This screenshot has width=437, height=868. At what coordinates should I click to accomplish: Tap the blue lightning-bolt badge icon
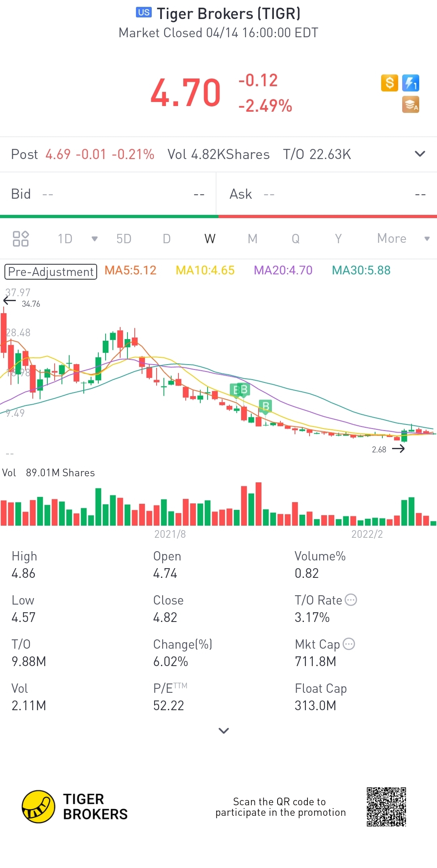click(411, 83)
